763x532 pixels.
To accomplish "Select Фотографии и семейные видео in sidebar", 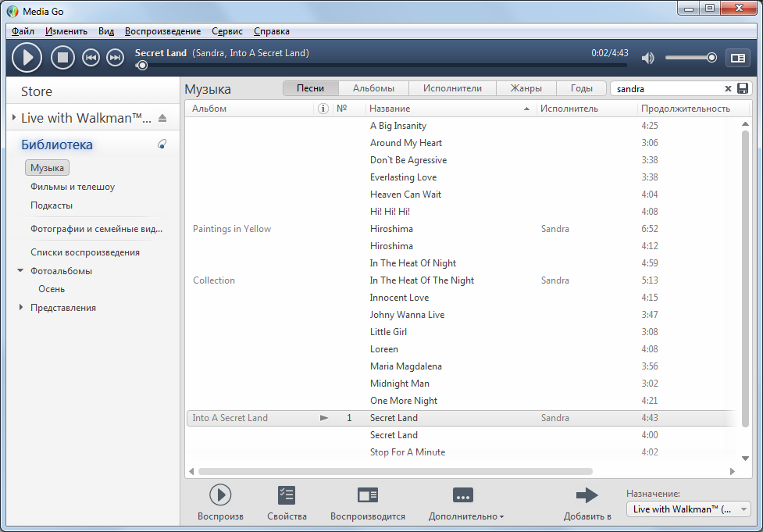I will 96,229.
